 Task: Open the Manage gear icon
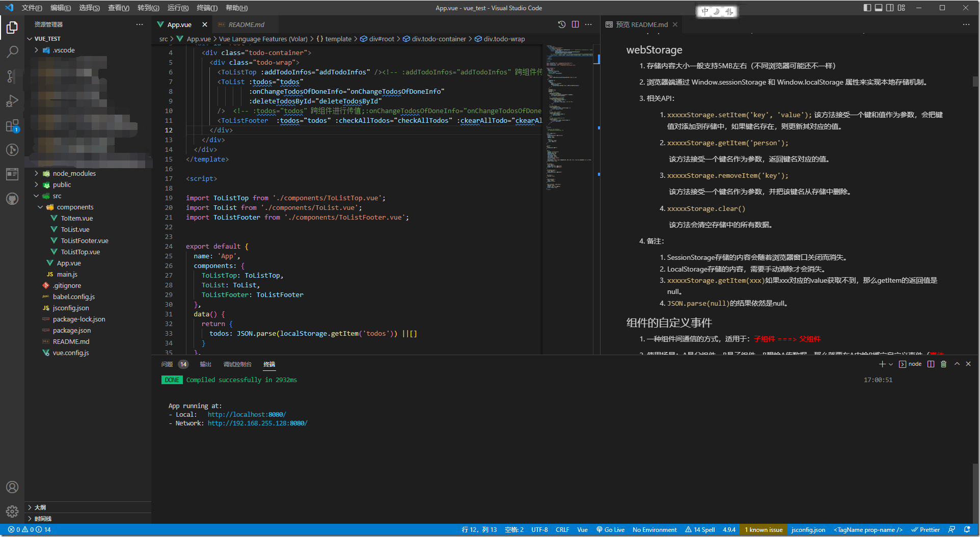[x=12, y=511]
